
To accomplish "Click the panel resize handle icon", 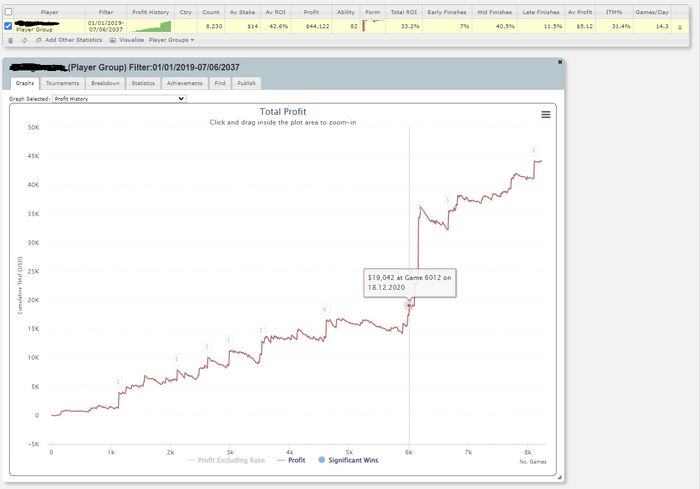I will [559, 477].
